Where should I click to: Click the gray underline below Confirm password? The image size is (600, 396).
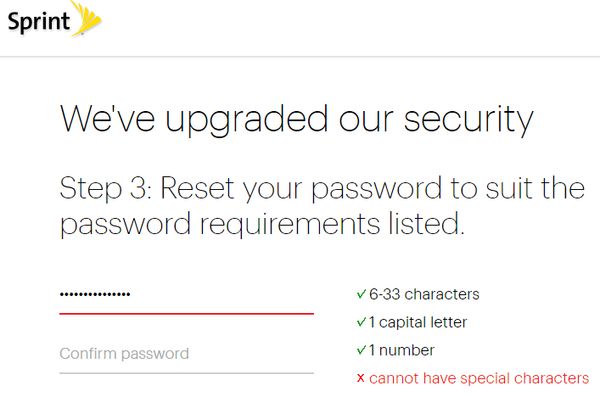coord(186,373)
